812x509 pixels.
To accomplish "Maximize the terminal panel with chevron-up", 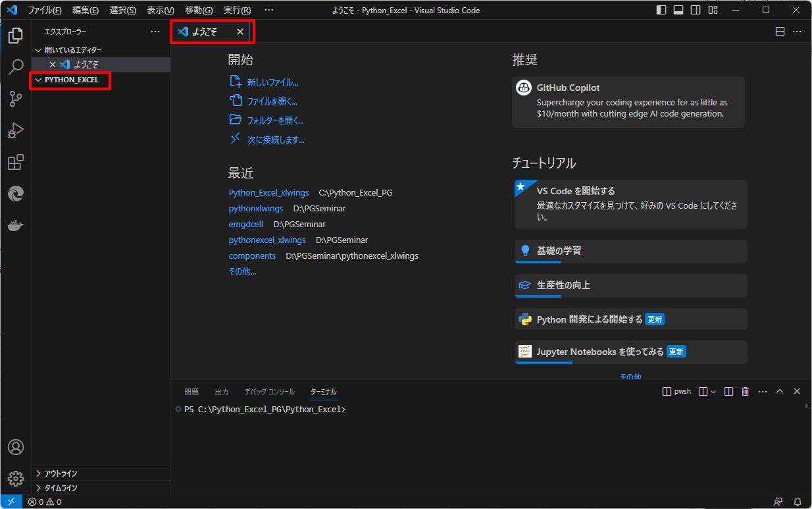I will (780, 391).
